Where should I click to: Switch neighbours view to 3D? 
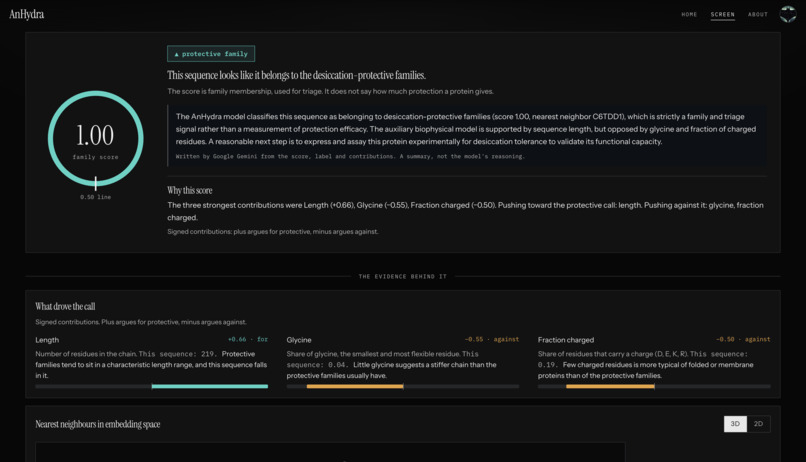tap(735, 424)
